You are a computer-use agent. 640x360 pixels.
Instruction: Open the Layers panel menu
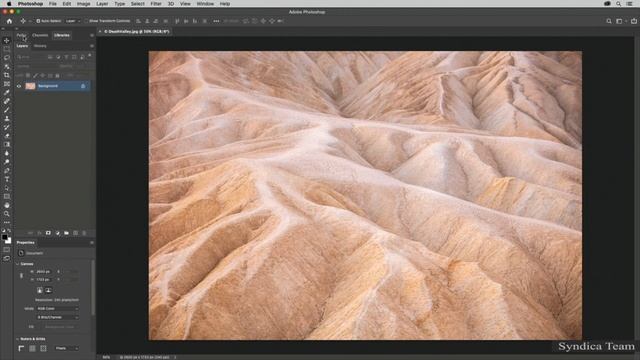coord(91,46)
